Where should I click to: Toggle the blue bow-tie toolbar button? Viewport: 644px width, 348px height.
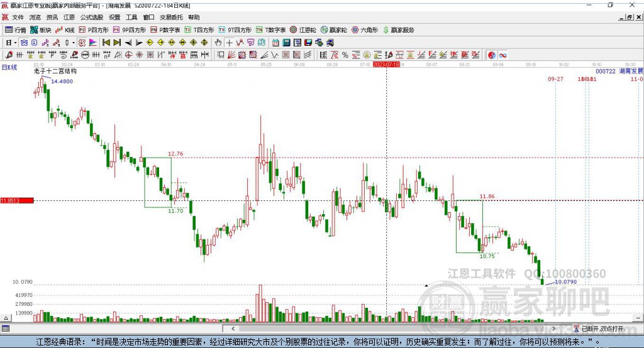25,43
